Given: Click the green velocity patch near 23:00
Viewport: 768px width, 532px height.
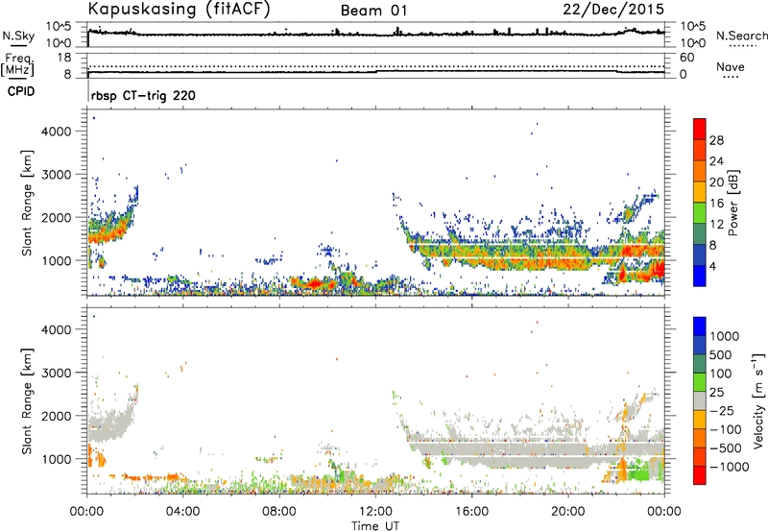Looking at the screenshot, I should tap(637, 474).
